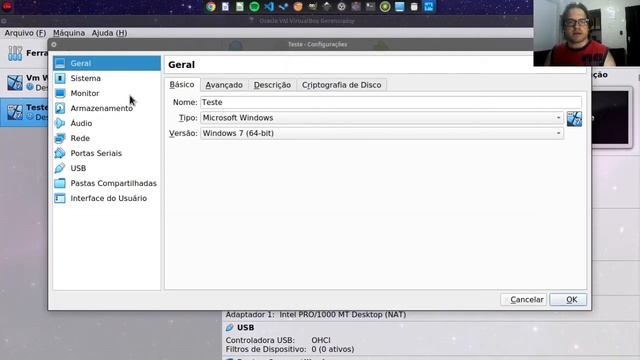640x360 pixels.
Task: Open the Armazenamento settings icon
Action: point(60,108)
